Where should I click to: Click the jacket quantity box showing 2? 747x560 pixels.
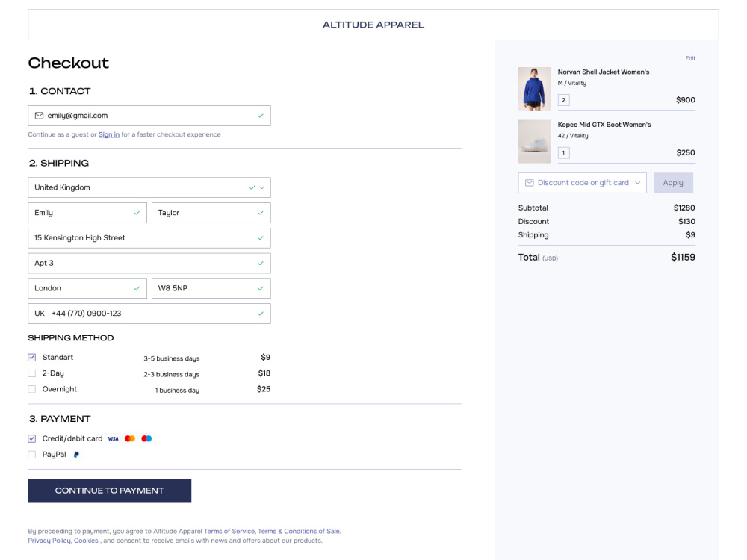point(563,100)
